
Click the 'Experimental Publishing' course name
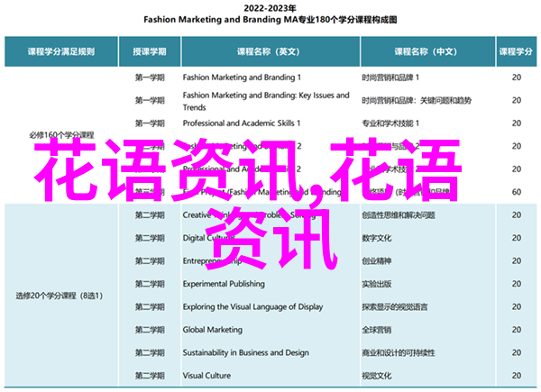pos(224,284)
